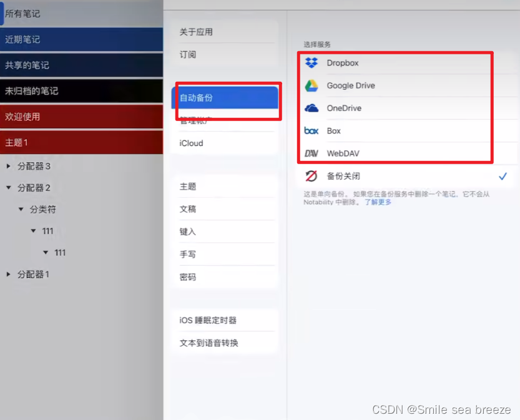
Task: Collapse the 分类符 group
Action: pyautogui.click(x=21, y=209)
